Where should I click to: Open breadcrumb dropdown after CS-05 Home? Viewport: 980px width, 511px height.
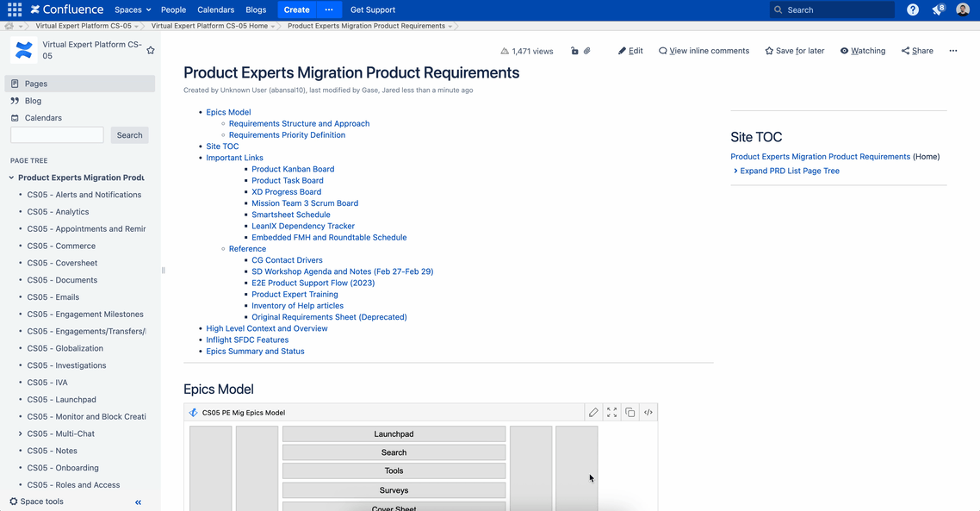tap(272, 26)
